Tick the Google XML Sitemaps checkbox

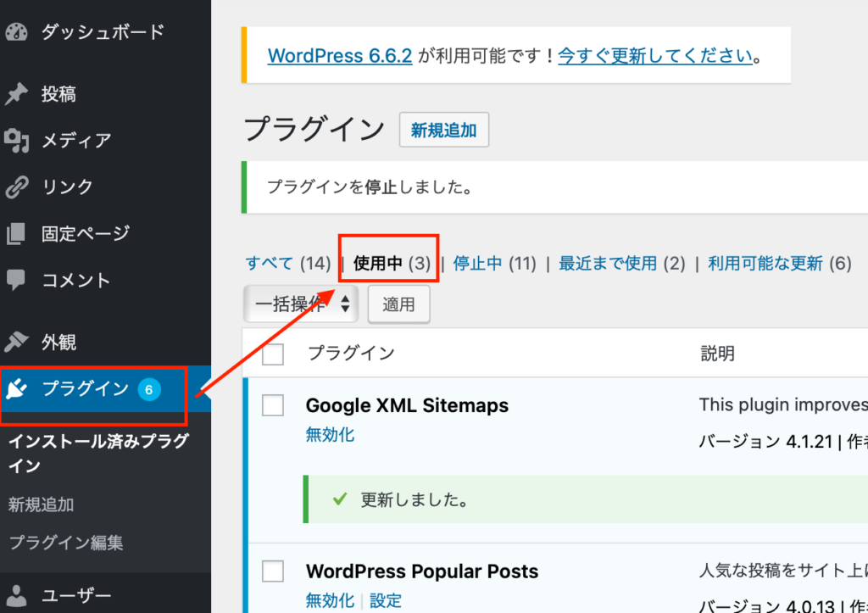(x=273, y=406)
